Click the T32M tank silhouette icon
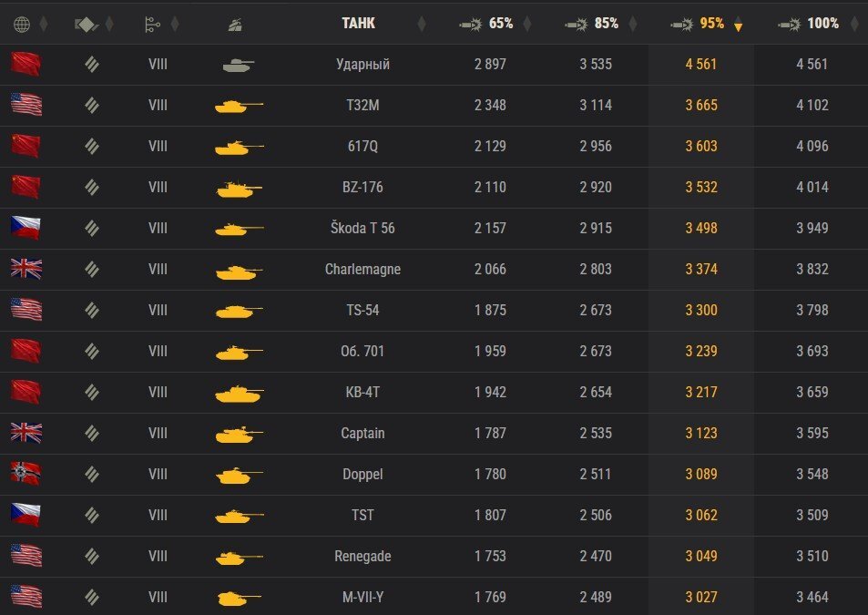This screenshot has height=615, width=868. point(239,105)
